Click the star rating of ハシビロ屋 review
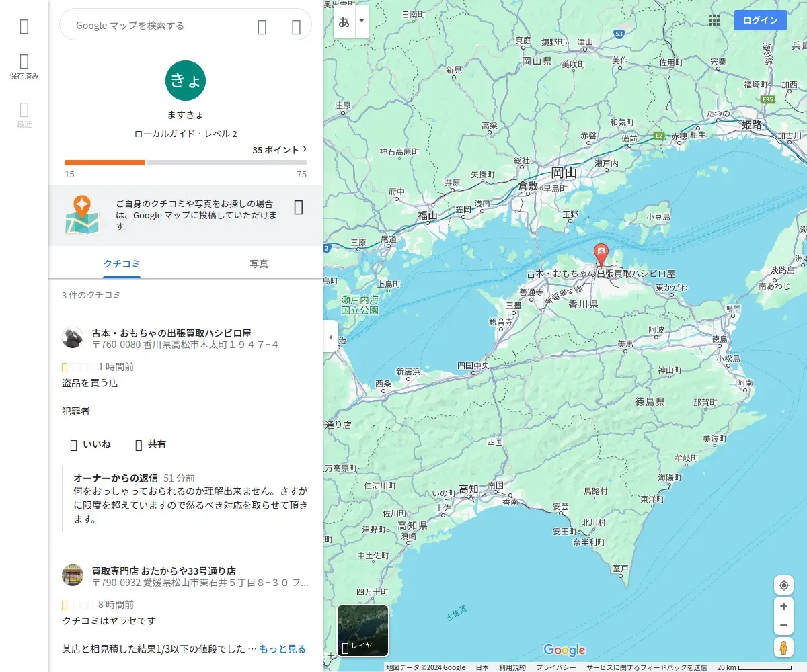 [77, 367]
